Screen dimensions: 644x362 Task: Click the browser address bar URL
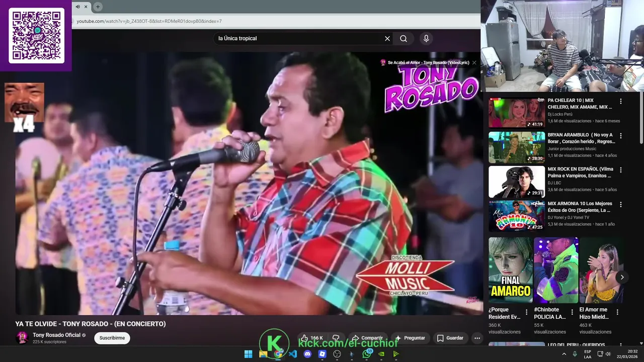point(149,21)
